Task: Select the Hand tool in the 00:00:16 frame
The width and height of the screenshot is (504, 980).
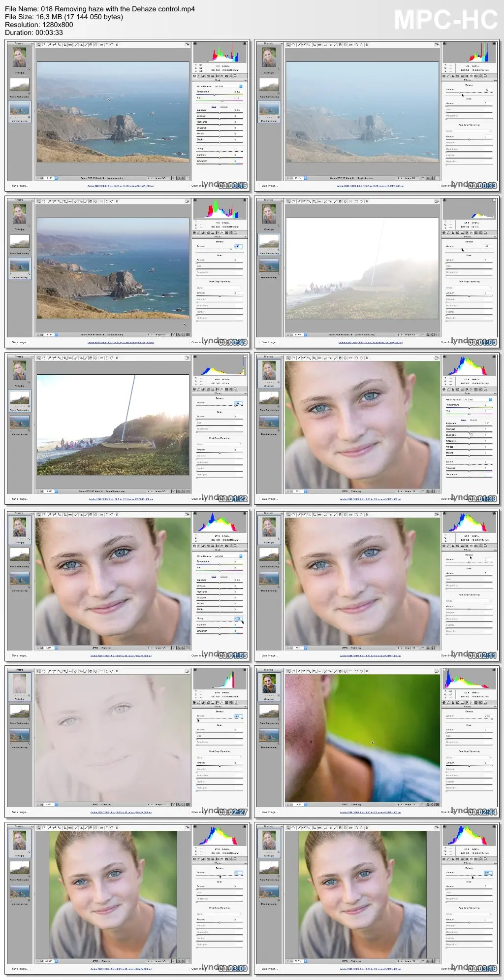Action: coord(44,45)
